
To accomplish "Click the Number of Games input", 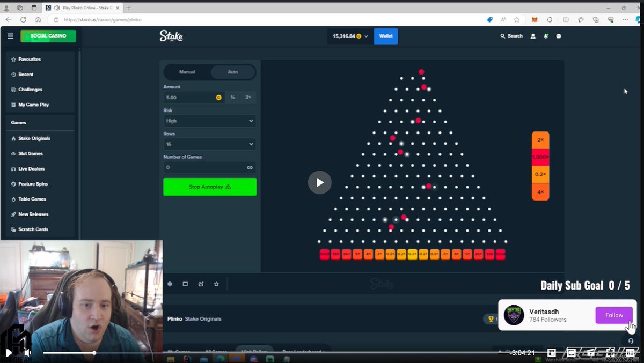I will point(209,167).
